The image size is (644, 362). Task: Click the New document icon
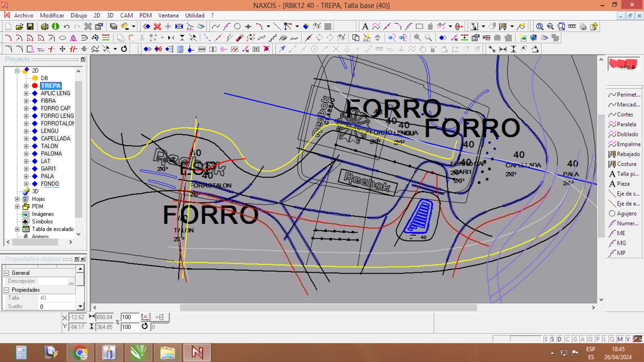(8, 26)
